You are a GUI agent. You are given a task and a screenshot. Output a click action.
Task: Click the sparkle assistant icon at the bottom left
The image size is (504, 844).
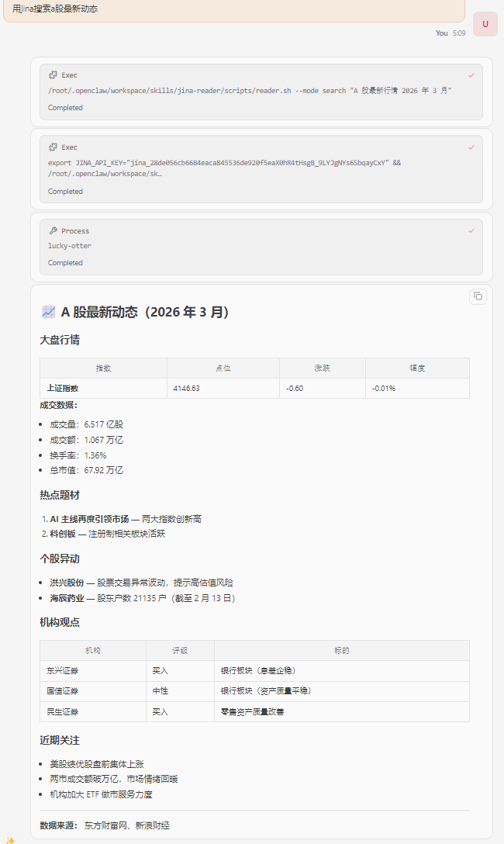click(x=10, y=839)
